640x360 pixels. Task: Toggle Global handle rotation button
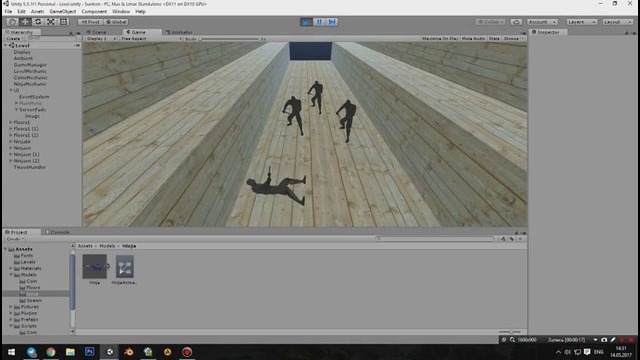pos(116,22)
